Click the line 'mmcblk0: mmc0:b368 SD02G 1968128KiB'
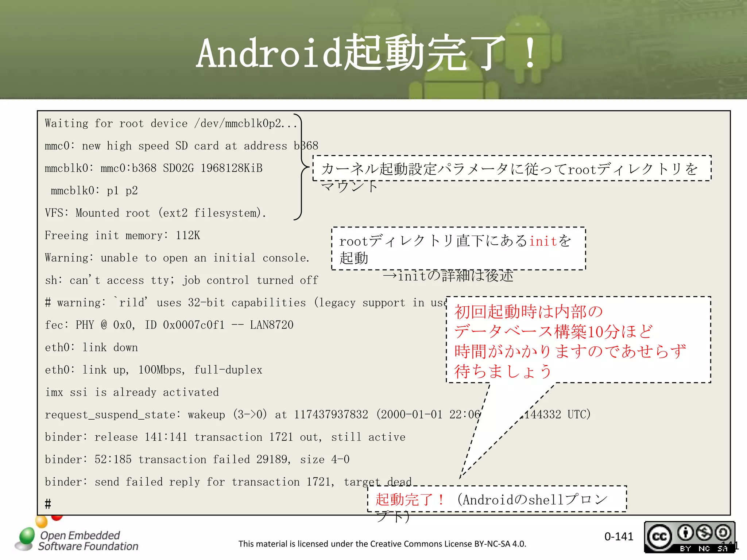The image size is (747, 560). pyautogui.click(x=154, y=168)
